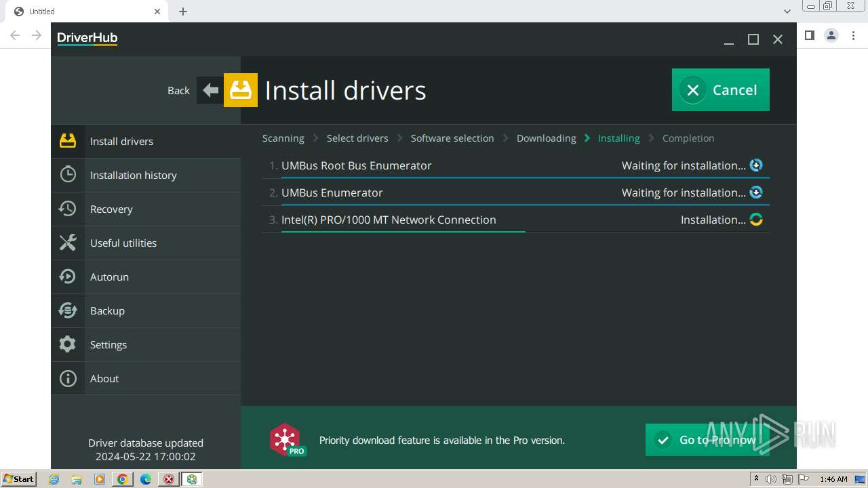The height and width of the screenshot is (488, 868).
Task: Cancel the driver installation
Action: pos(721,89)
